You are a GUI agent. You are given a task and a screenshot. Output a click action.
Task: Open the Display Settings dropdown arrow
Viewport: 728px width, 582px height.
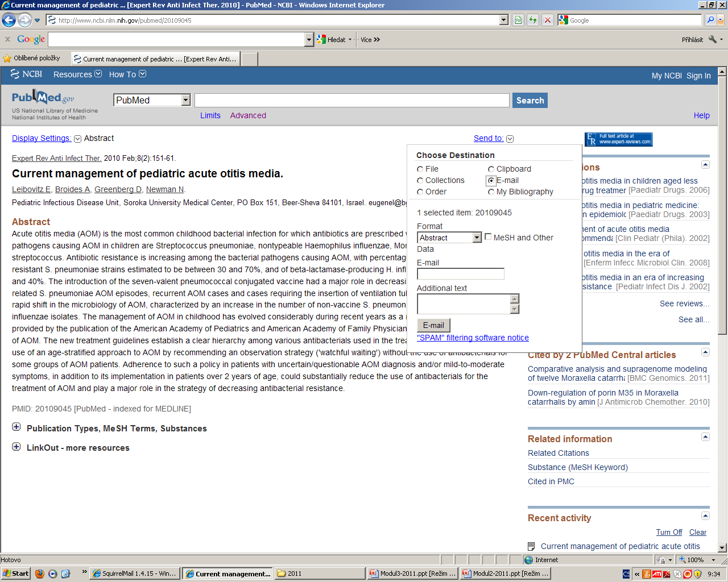78,139
